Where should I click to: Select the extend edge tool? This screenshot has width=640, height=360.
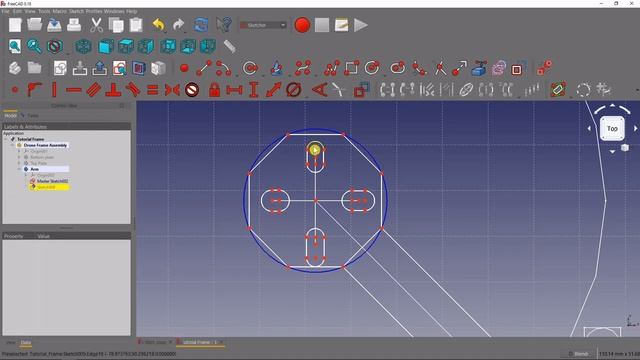[x=460, y=68]
